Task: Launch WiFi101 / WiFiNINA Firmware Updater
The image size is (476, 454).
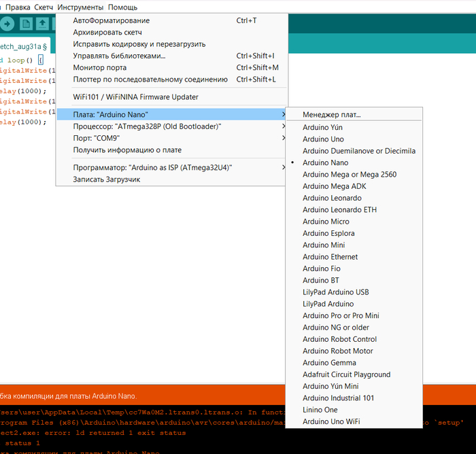Action: coord(172,97)
